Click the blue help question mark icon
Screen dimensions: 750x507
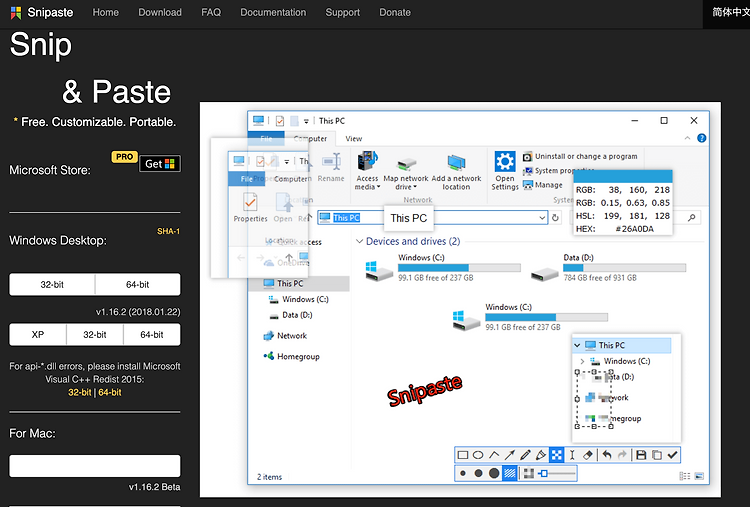coord(701,138)
